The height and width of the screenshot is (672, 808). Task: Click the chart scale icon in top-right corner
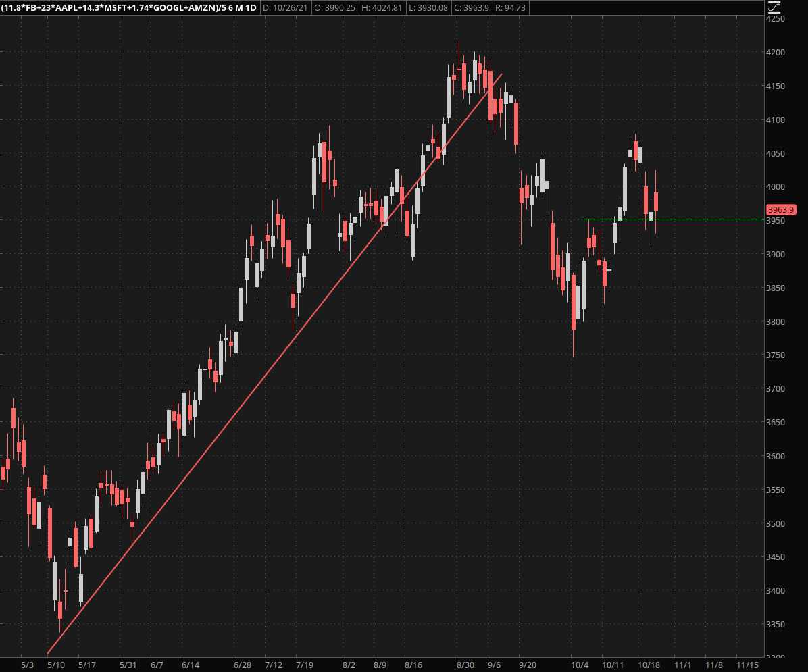click(x=774, y=7)
